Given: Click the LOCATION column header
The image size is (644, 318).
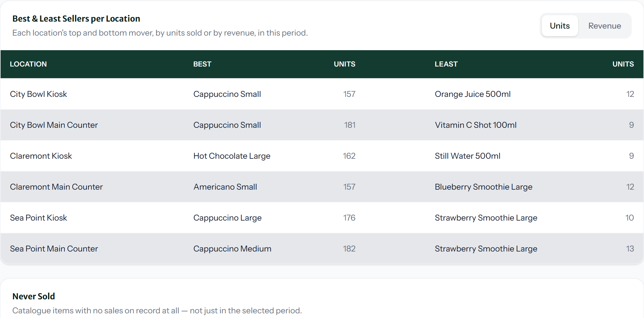Looking at the screenshot, I should click(28, 64).
